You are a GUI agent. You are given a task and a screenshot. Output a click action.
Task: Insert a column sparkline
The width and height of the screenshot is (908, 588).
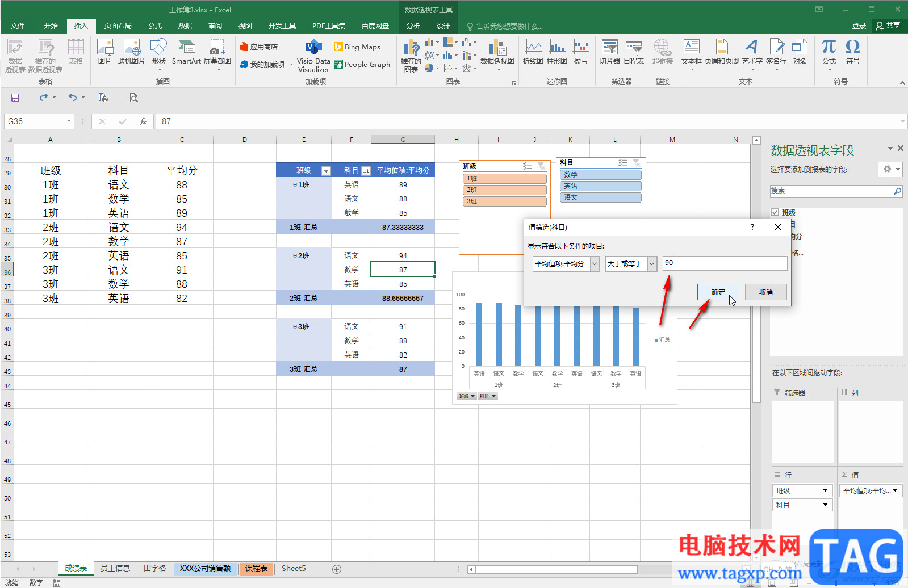557,52
